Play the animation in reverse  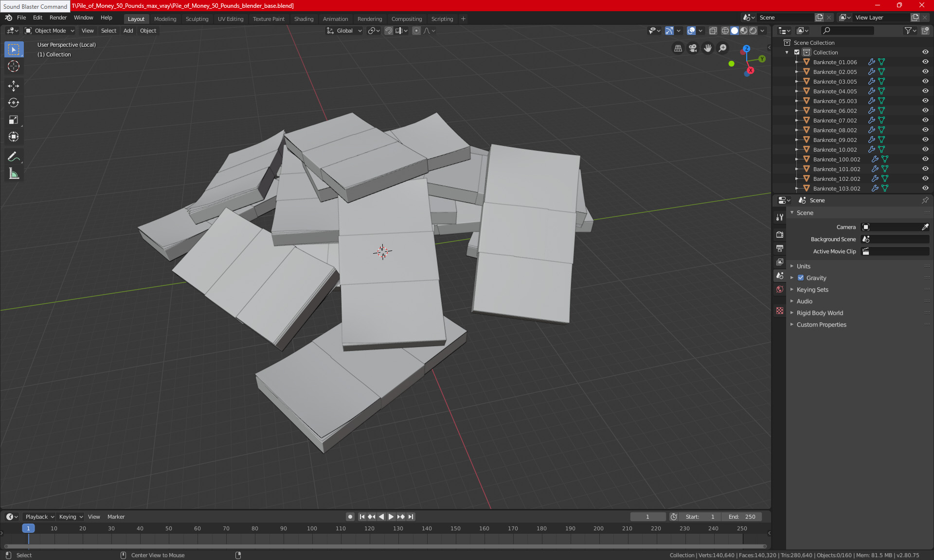(381, 517)
